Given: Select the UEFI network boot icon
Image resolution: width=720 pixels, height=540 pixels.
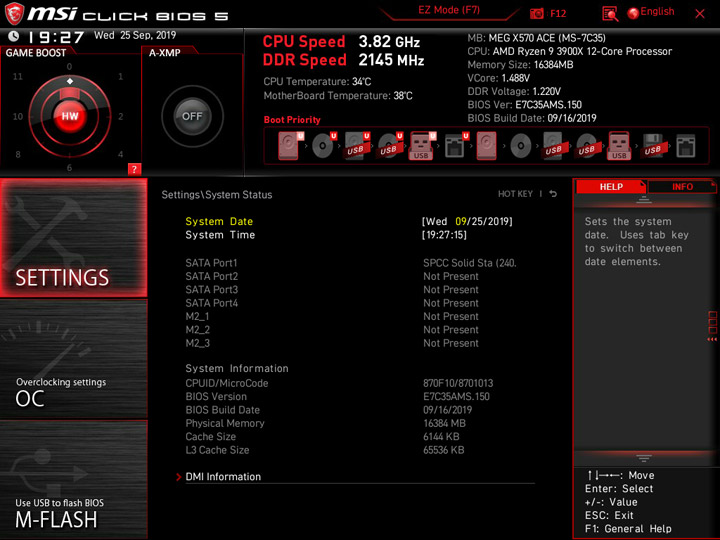Looking at the screenshot, I should 456,146.
